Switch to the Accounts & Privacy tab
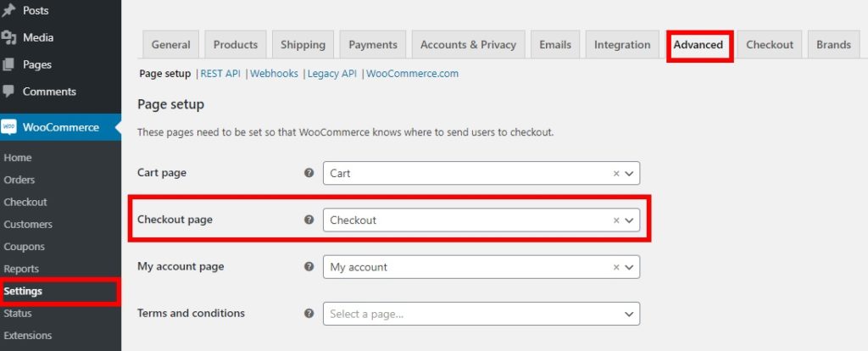The height and width of the screenshot is (351, 868). click(x=468, y=45)
